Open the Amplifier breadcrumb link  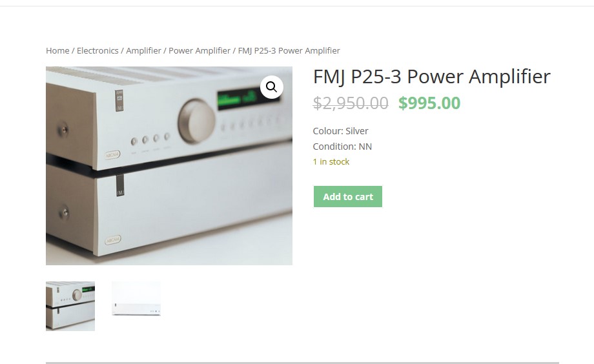[143, 51]
